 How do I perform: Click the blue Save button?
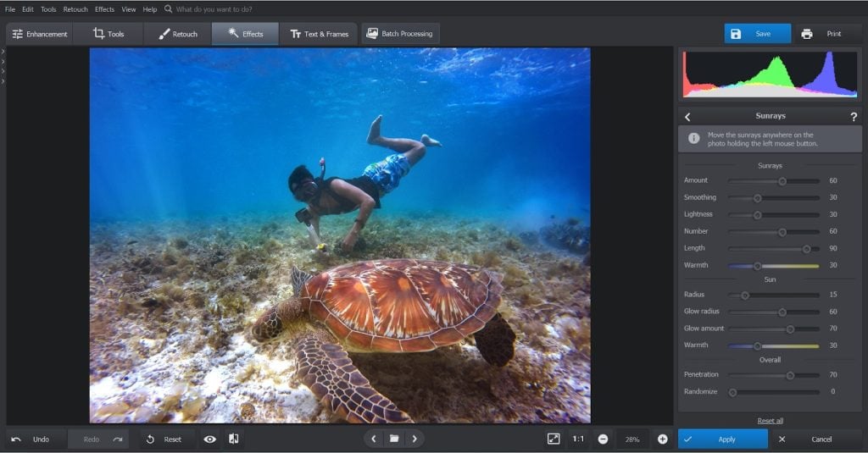pos(757,34)
